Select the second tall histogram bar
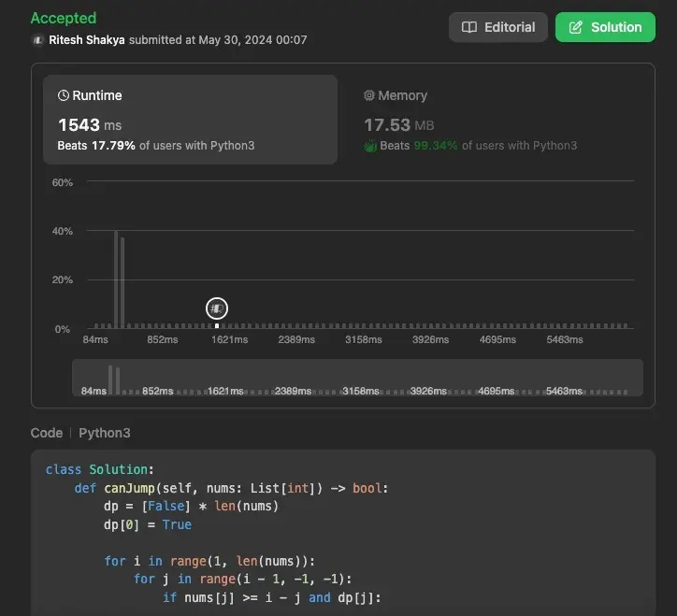677x616 pixels. pyautogui.click(x=122, y=282)
